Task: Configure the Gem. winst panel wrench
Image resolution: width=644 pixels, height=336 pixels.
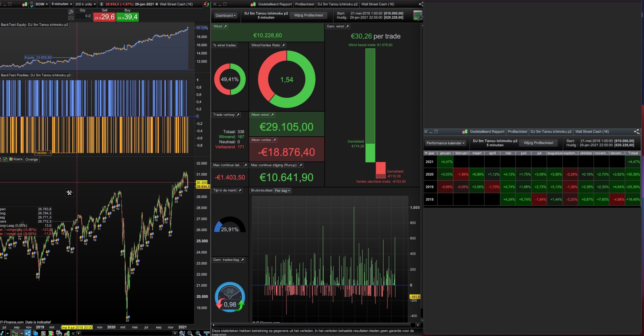Action: tap(347, 26)
